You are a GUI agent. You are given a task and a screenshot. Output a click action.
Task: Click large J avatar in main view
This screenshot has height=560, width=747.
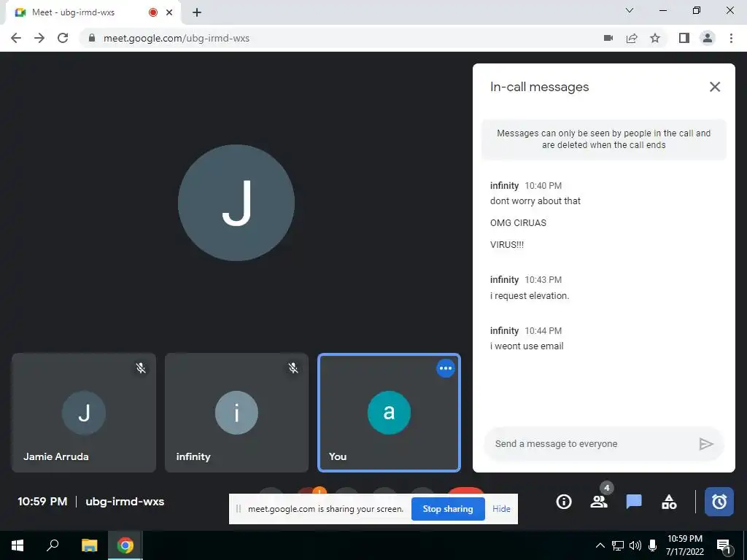point(236,203)
